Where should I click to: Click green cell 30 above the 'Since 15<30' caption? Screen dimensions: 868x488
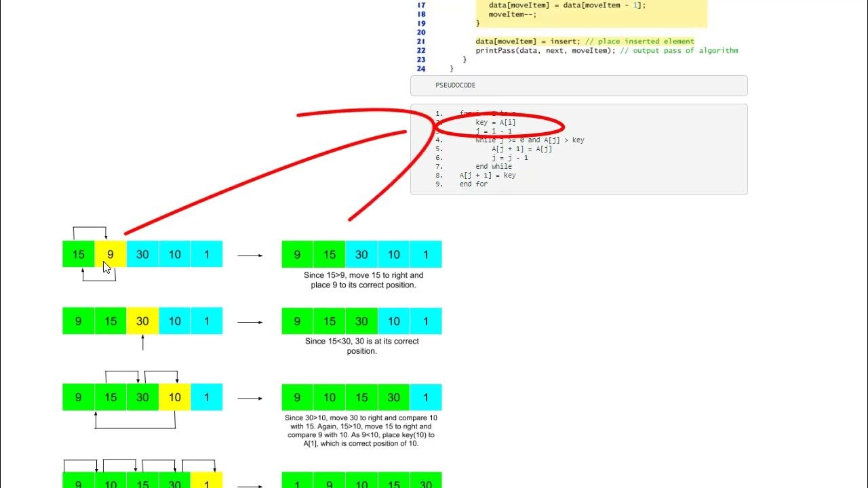(361, 321)
